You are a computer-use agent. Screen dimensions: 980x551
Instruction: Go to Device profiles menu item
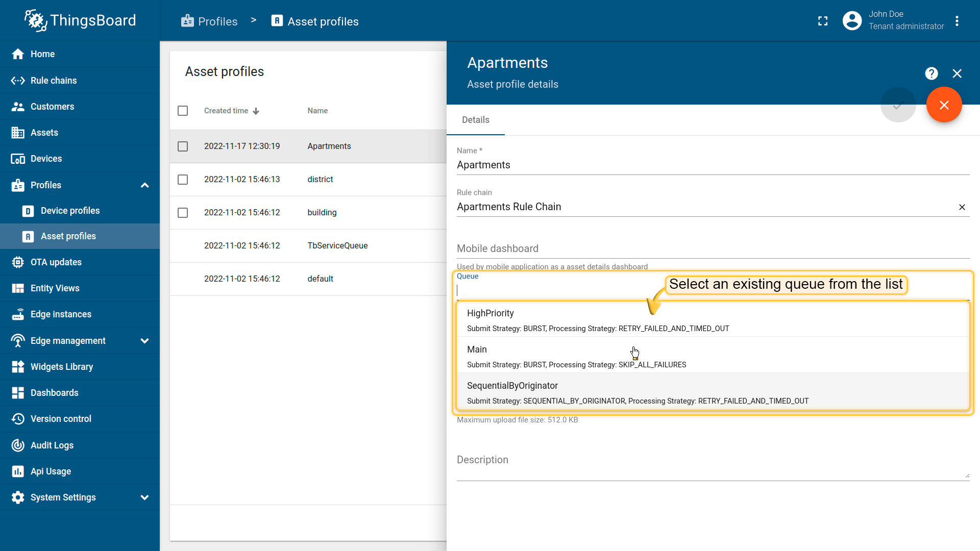70,211
